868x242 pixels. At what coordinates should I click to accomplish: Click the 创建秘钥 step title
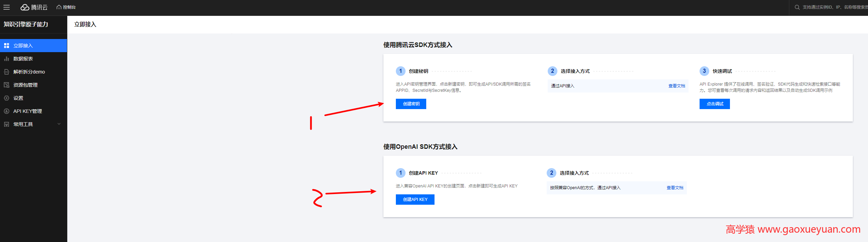click(x=418, y=71)
